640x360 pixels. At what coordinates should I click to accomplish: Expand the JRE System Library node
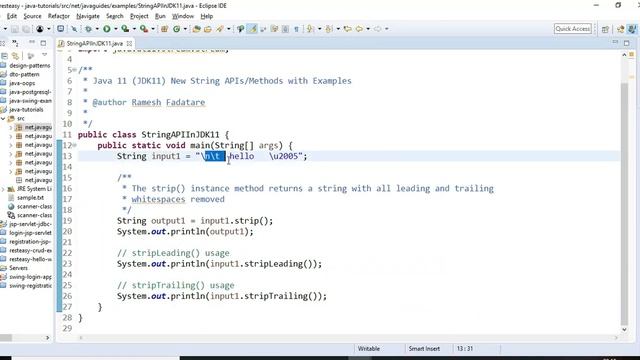[3, 189]
